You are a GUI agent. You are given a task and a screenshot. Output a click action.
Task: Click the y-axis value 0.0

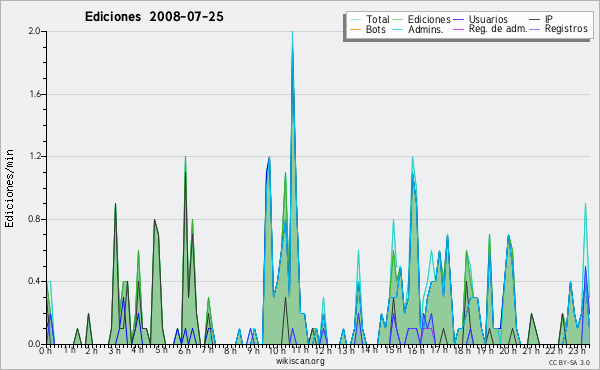click(34, 344)
